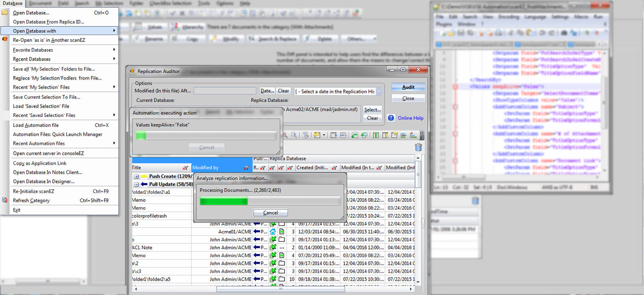Click the yellow sticky note toolbar icon

(317, 135)
